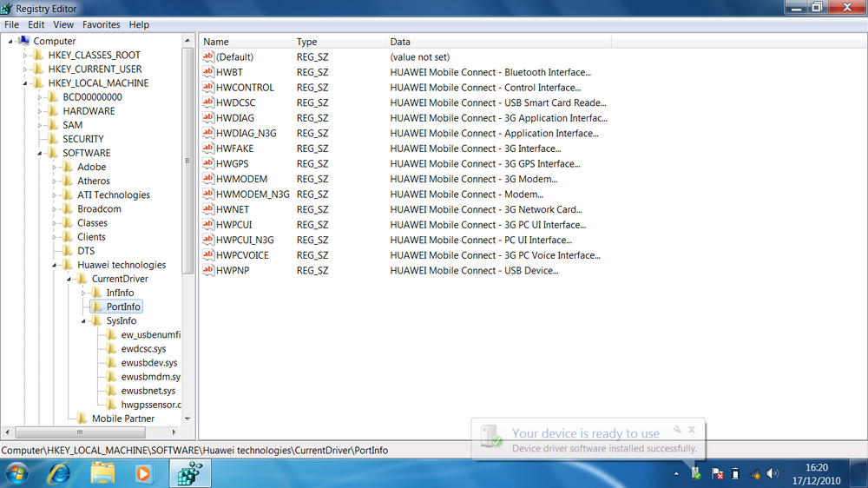Click the tree vertical scrollbar thumb
Screen dimensions: 868x488
[187, 161]
